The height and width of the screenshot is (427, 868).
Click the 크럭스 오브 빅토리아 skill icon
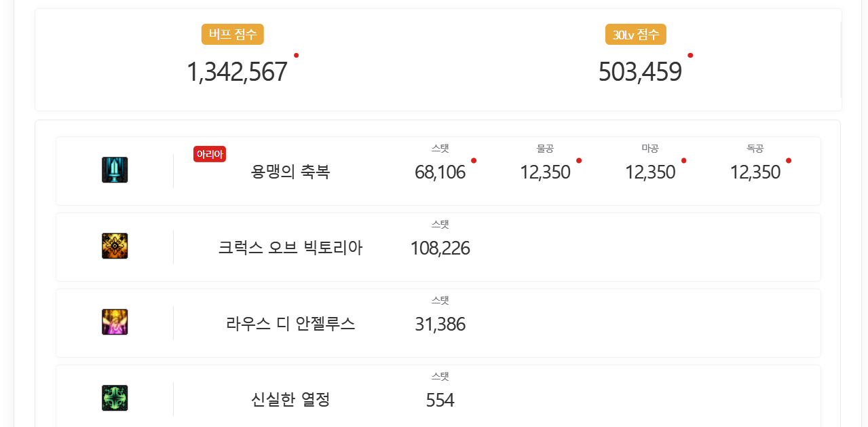115,246
